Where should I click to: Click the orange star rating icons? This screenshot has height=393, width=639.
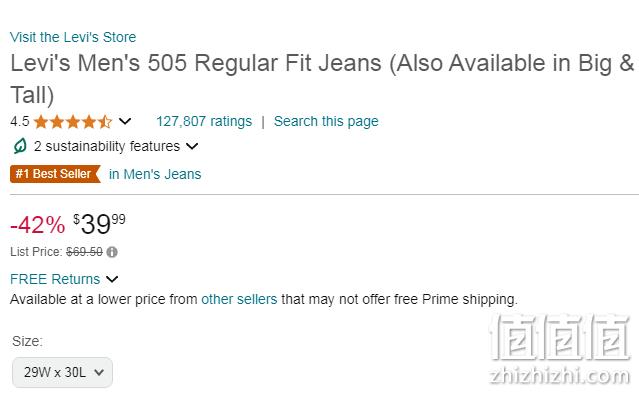[73, 121]
